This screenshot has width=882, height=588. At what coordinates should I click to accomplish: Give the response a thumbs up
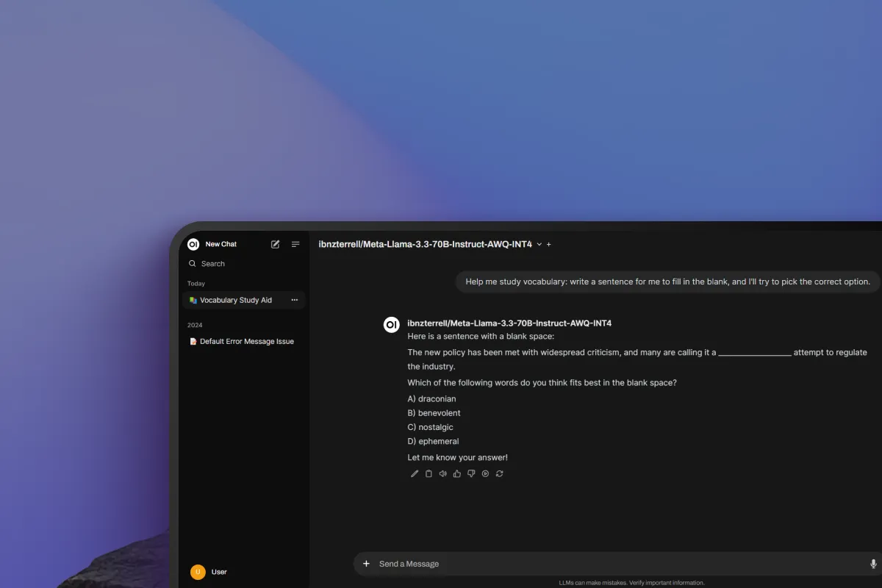click(456, 473)
